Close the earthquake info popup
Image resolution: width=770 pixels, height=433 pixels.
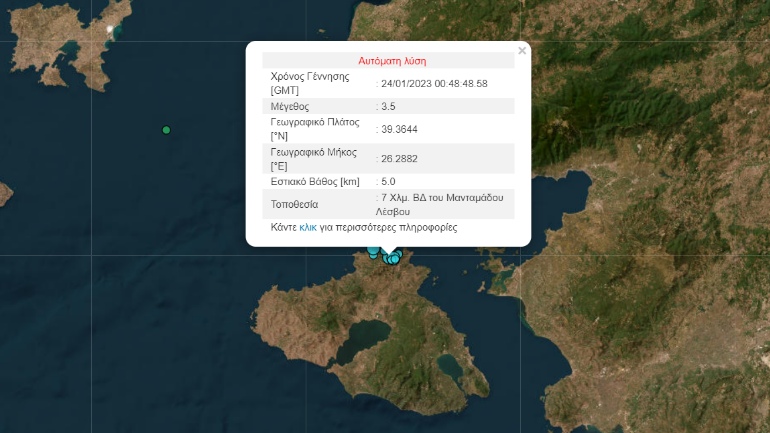[522, 51]
